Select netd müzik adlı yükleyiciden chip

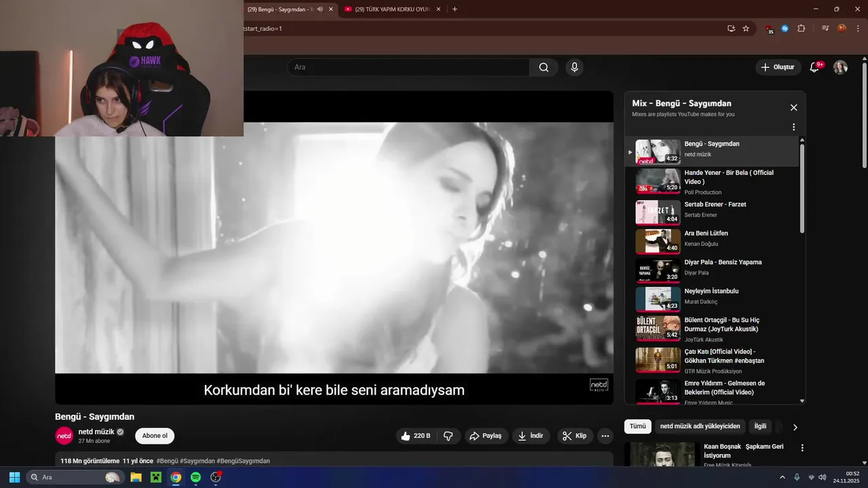tap(700, 426)
